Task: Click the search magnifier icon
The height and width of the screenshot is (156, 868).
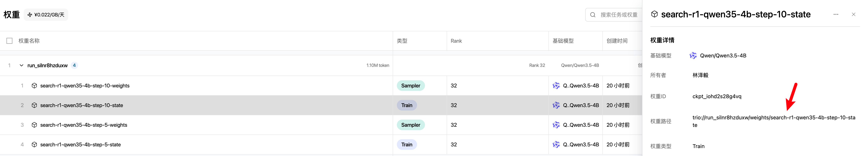Action: 593,15
